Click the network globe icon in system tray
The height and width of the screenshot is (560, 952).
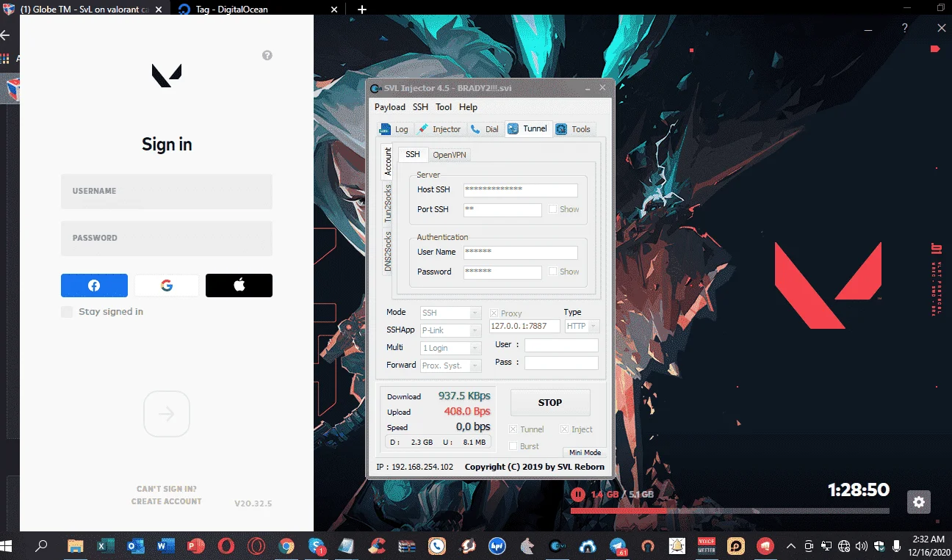click(843, 546)
